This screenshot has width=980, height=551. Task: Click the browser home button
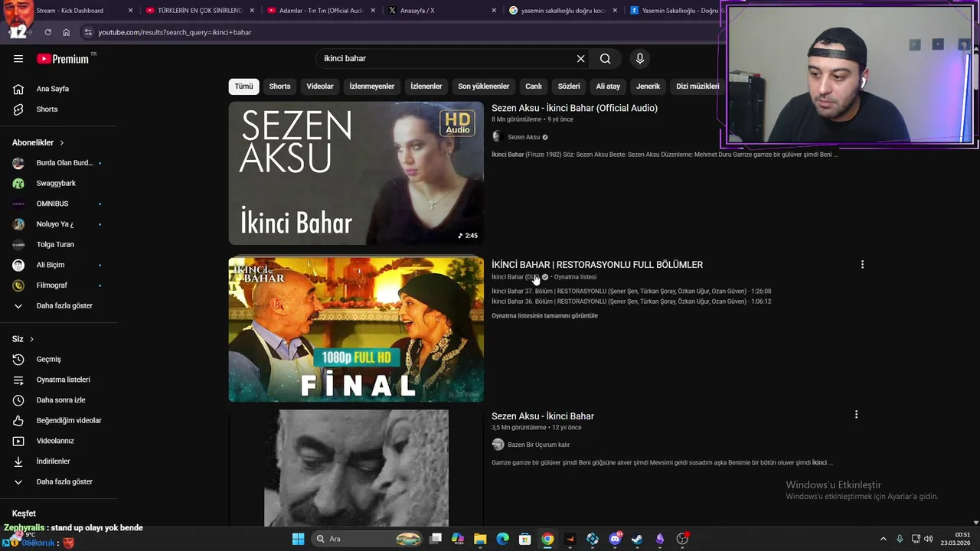(66, 32)
